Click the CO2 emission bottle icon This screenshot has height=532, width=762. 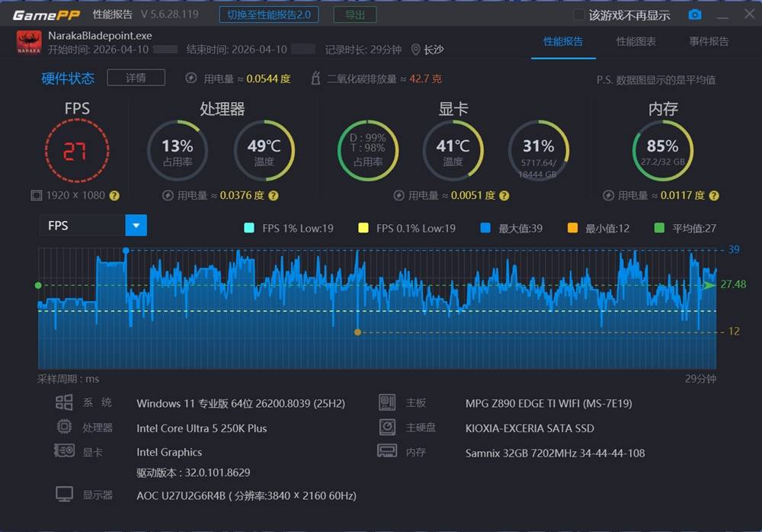(316, 78)
